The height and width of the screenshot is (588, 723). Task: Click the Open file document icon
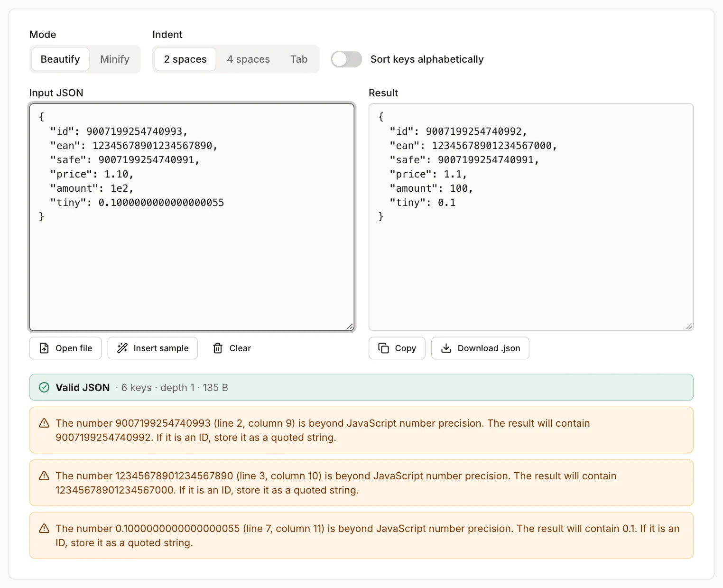point(44,348)
